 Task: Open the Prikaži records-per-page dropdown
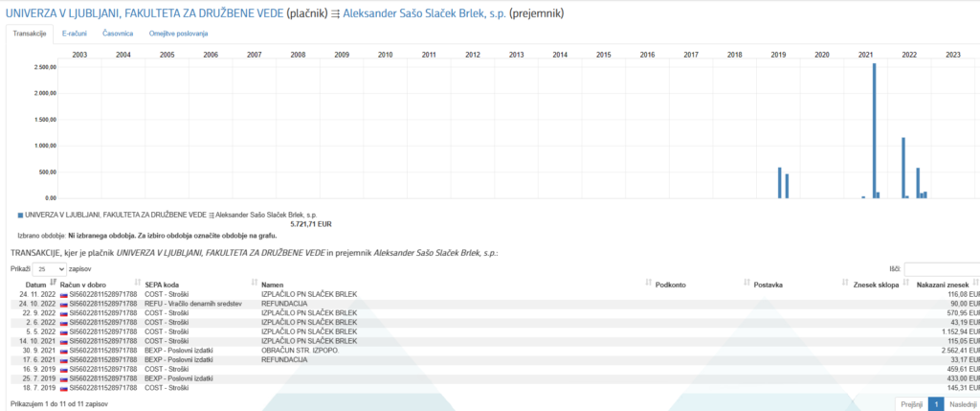click(49, 268)
